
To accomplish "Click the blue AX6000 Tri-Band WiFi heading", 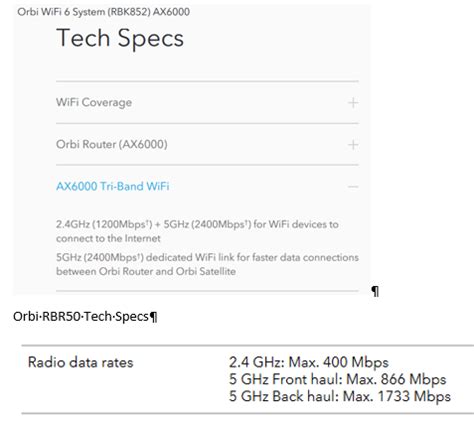I will [x=113, y=186].
